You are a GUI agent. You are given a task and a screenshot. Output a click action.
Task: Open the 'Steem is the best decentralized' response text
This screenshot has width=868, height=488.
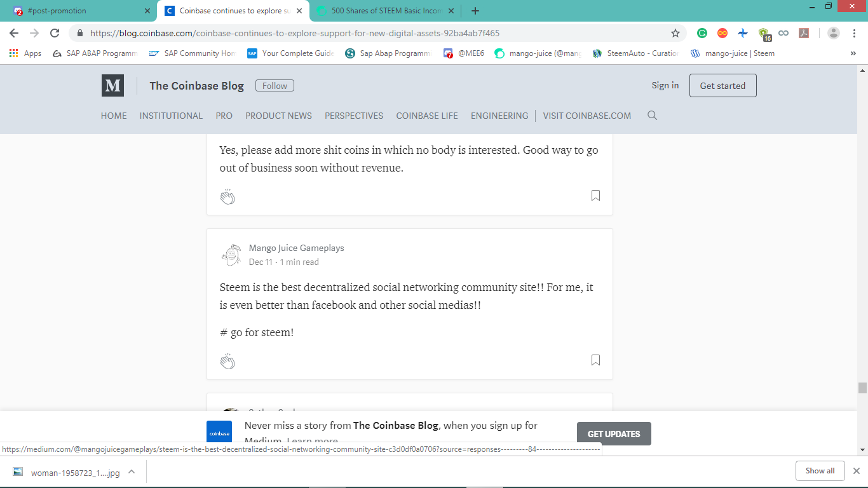coord(407,296)
